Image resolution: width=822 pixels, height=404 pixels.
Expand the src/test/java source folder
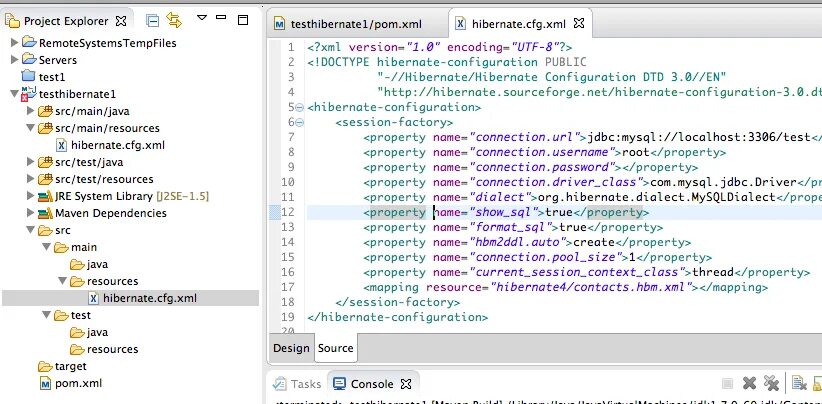(x=30, y=162)
